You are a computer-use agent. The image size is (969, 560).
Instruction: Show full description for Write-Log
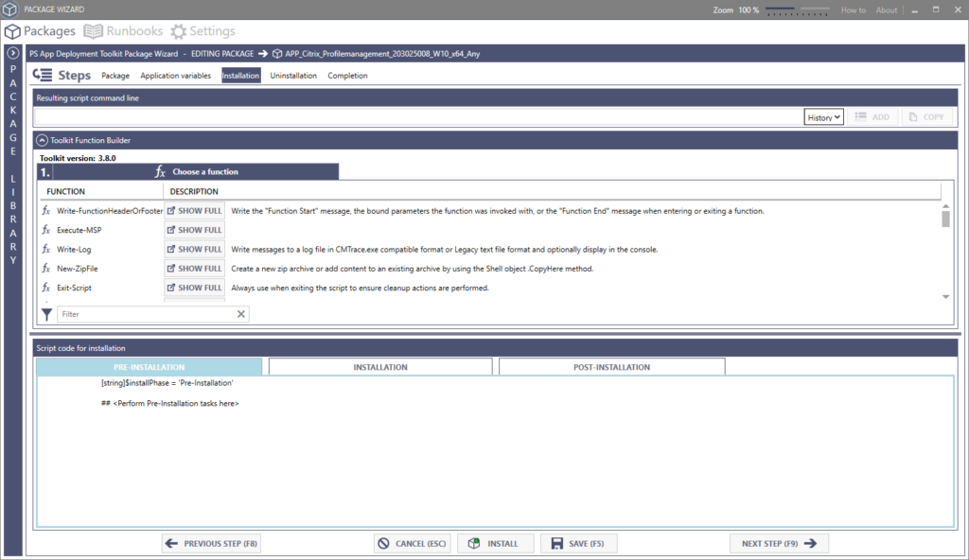click(x=194, y=249)
